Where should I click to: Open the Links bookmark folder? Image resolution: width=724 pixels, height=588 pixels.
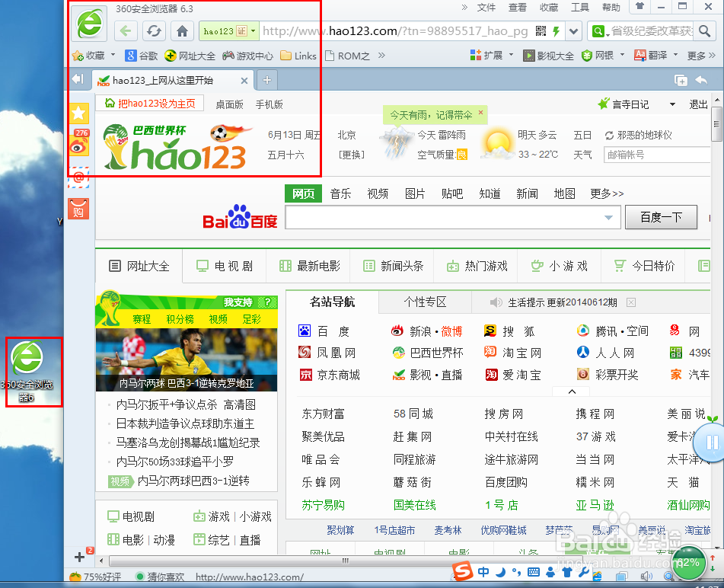pos(298,56)
